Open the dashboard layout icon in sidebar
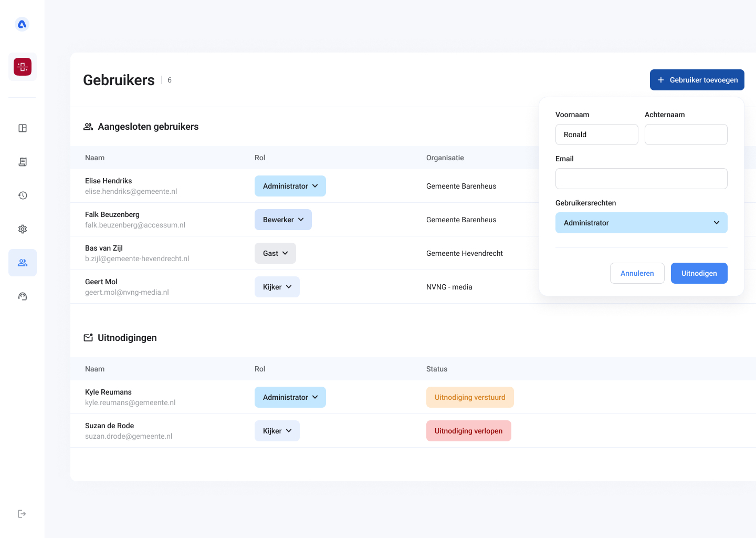Screen dimensions: 756x538 [x=23, y=128]
